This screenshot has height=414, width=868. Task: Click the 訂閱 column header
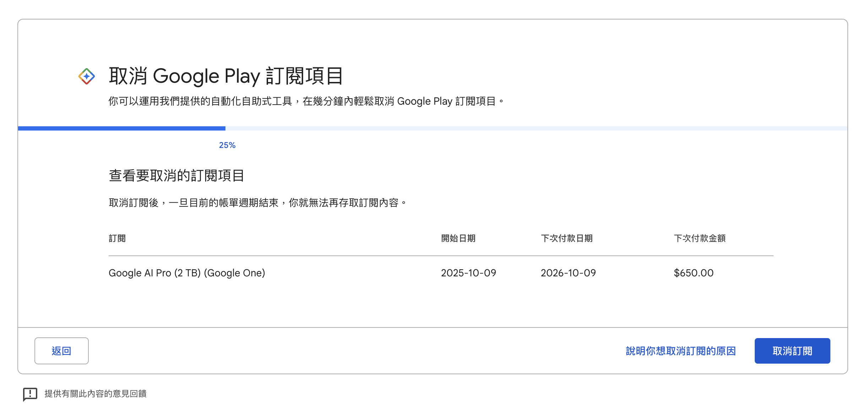(x=117, y=238)
